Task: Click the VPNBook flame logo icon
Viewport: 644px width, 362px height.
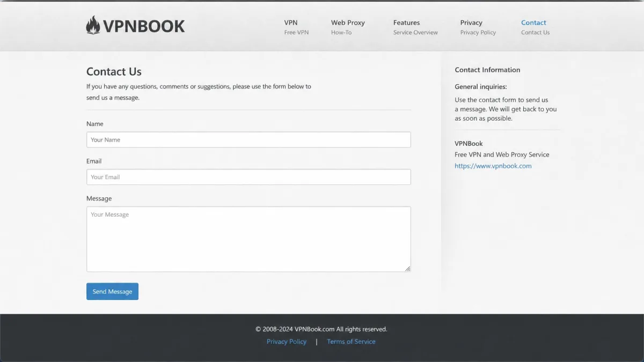Action: (93, 25)
